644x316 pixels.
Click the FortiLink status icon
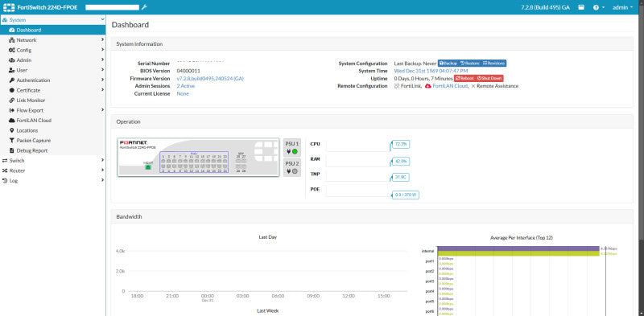click(x=397, y=86)
